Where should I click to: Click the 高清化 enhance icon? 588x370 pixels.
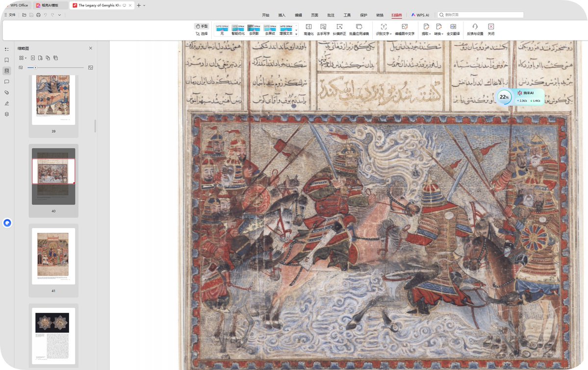click(308, 29)
